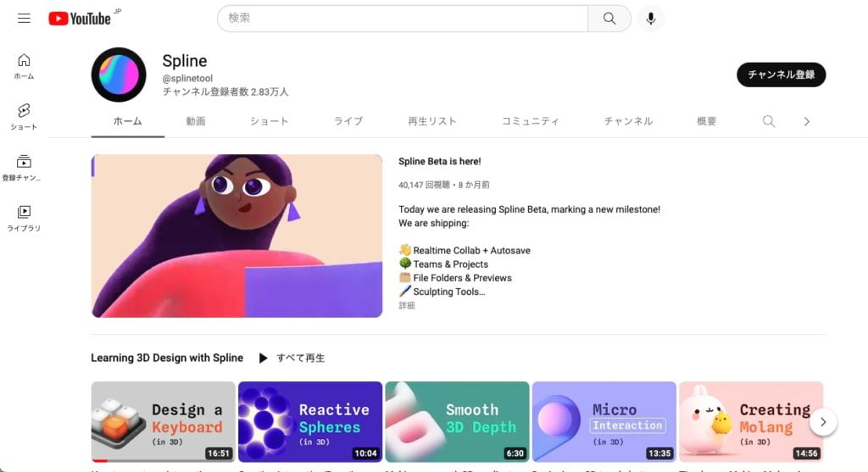
Task: Play all with すべて再生
Action: (292, 358)
